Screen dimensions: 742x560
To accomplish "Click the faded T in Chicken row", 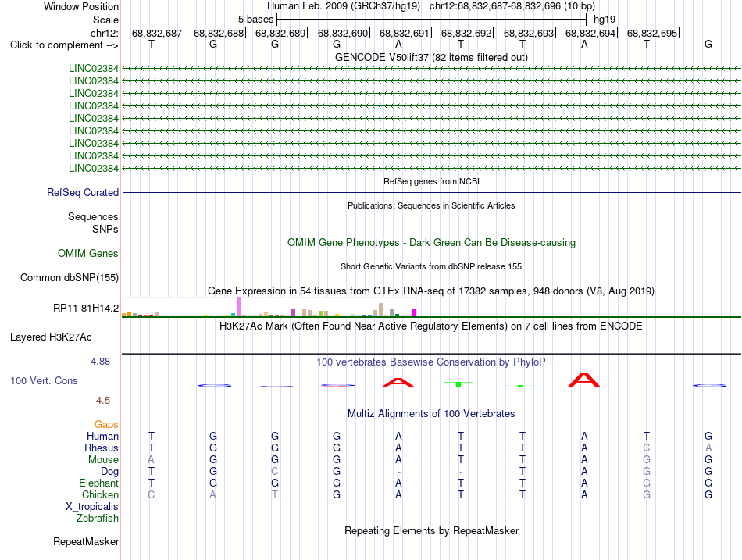I will (275, 494).
